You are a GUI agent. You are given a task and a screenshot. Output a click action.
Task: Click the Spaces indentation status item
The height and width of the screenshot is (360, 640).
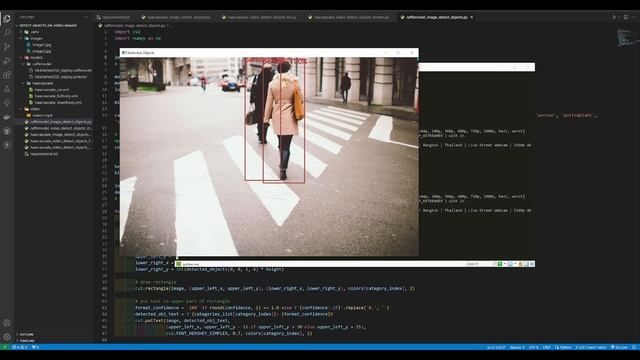point(517,347)
